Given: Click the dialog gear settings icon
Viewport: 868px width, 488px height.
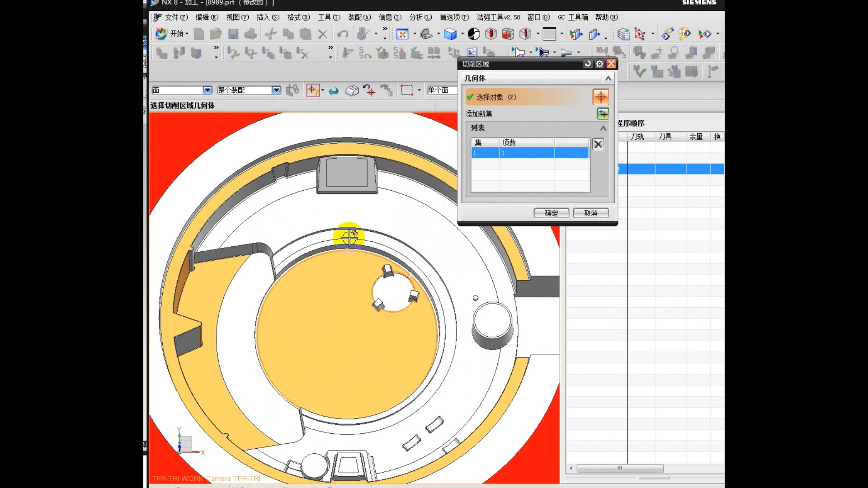Looking at the screenshot, I should pyautogui.click(x=599, y=64).
